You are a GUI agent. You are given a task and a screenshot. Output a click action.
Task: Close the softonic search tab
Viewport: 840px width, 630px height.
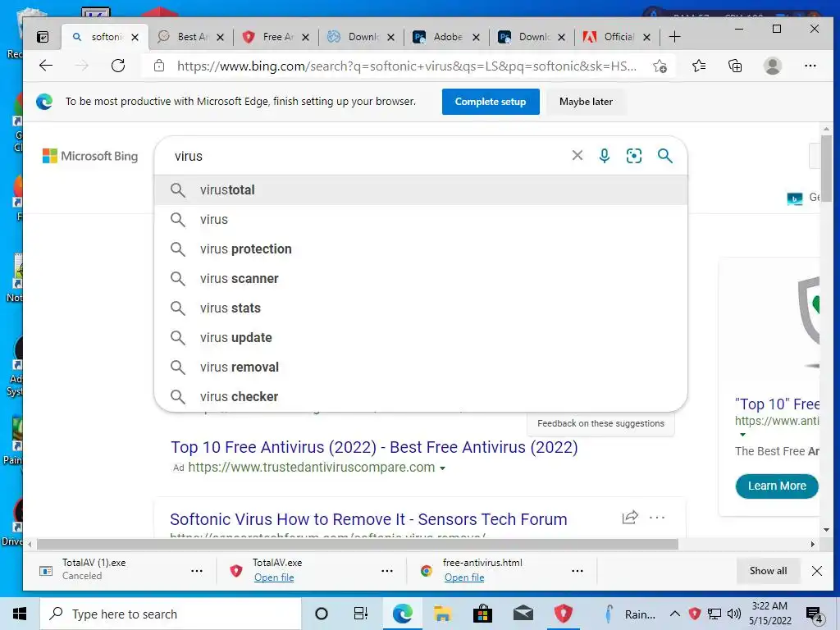click(135, 37)
